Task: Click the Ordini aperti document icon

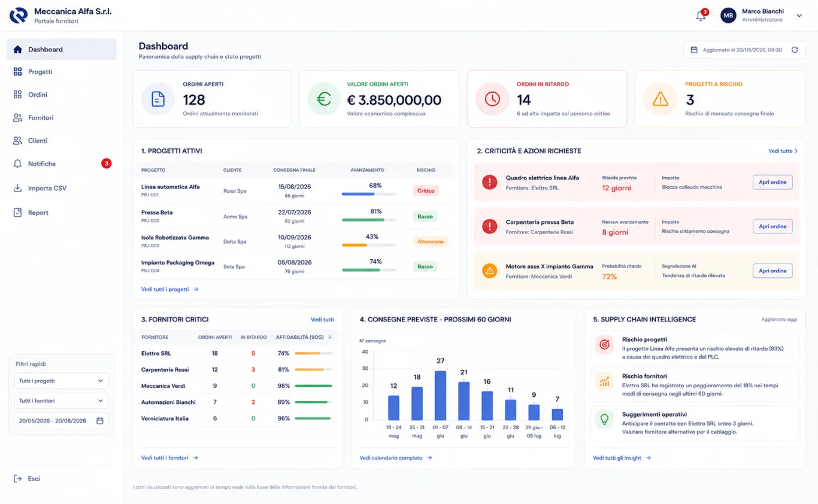Action: [x=158, y=99]
